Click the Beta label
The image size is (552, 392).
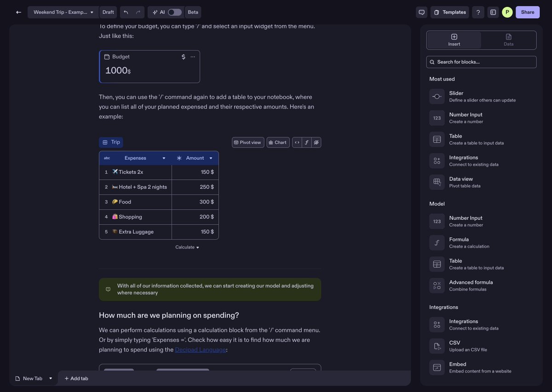pos(193,12)
